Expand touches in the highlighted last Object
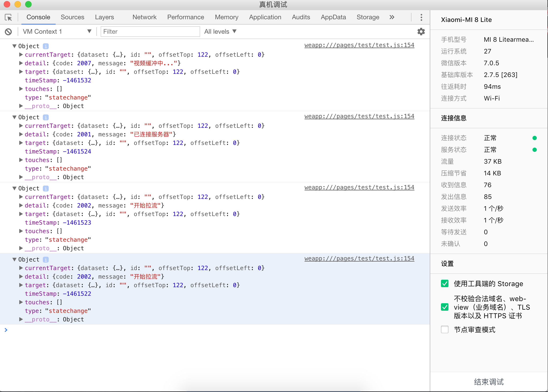Screen dimensions: 548x392 (21, 302)
